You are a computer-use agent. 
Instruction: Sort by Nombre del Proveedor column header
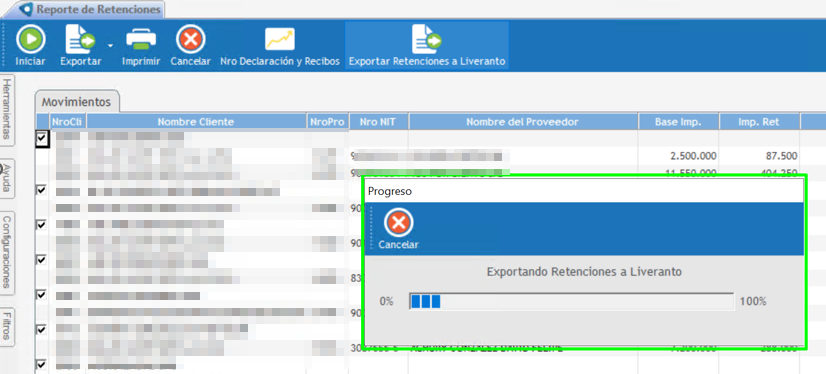click(x=523, y=122)
